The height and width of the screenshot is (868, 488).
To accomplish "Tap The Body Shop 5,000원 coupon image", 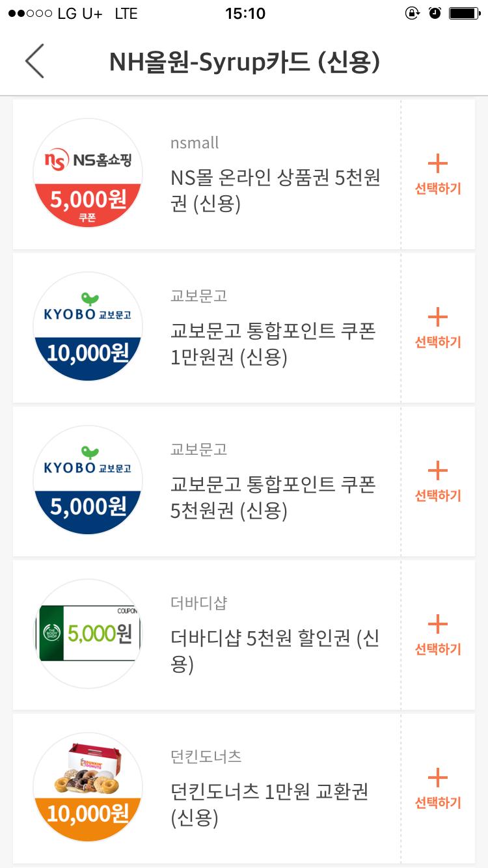I will (x=88, y=634).
